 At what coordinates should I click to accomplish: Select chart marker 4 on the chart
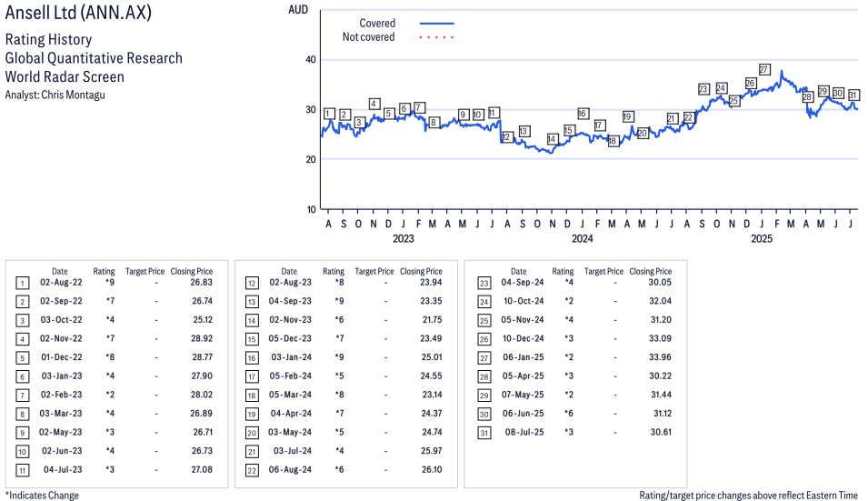coord(374,104)
